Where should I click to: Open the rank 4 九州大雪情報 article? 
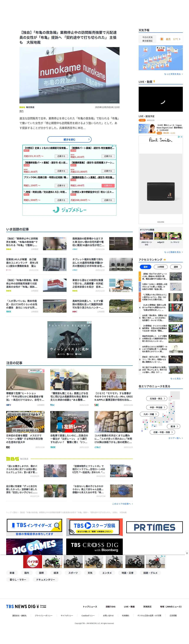(161, 307)
